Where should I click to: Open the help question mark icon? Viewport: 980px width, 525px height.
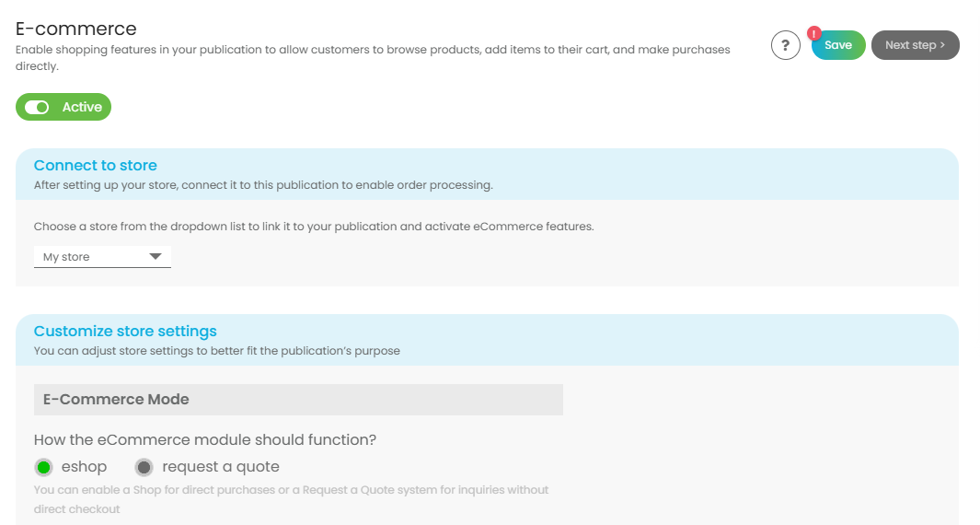click(x=785, y=45)
